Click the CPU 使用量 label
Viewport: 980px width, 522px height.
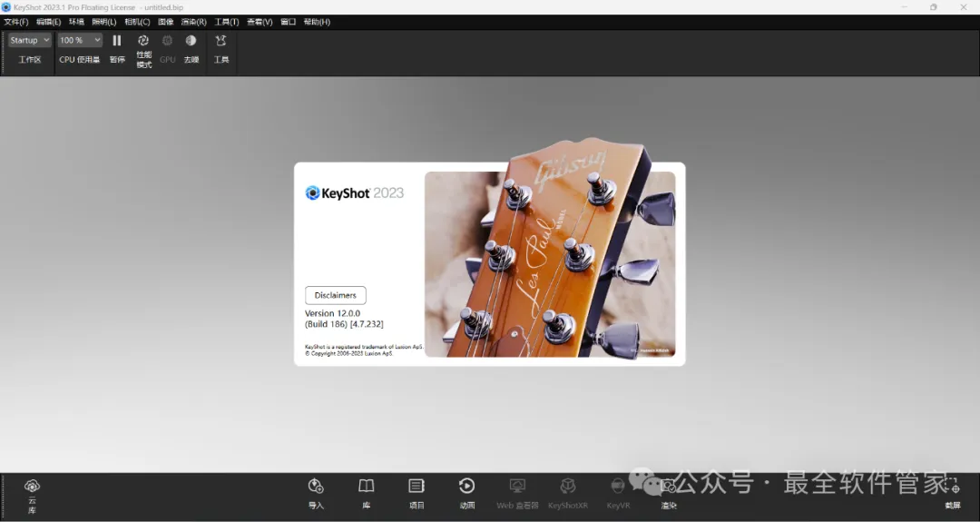tap(79, 60)
